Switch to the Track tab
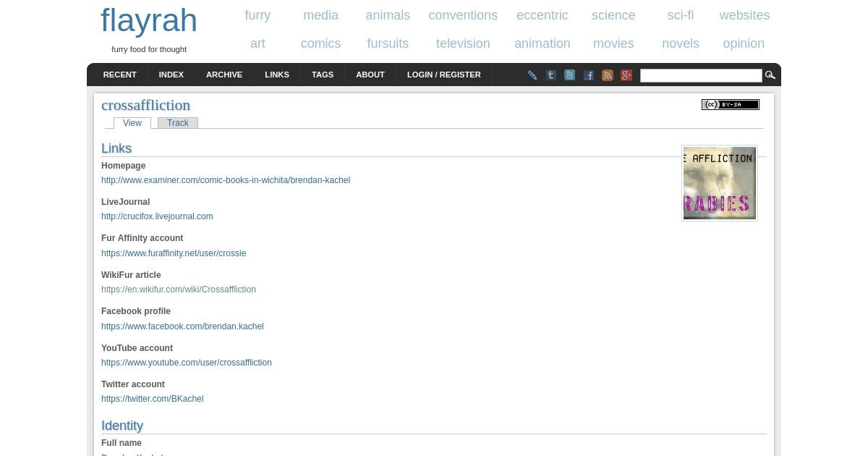This screenshot has height=456, width=868. [x=178, y=123]
